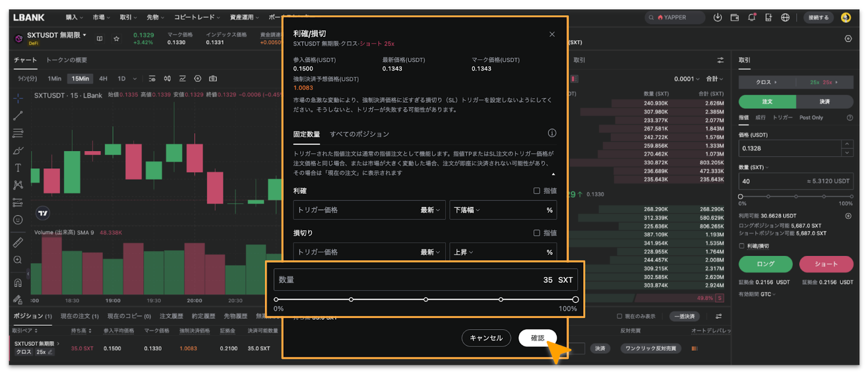The height and width of the screenshot is (372, 868).
Task: Switch order panel to 決済 mode
Action: coord(825,102)
